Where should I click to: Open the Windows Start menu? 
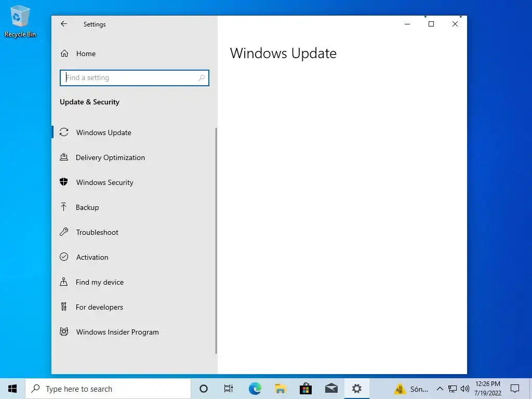(x=12, y=389)
